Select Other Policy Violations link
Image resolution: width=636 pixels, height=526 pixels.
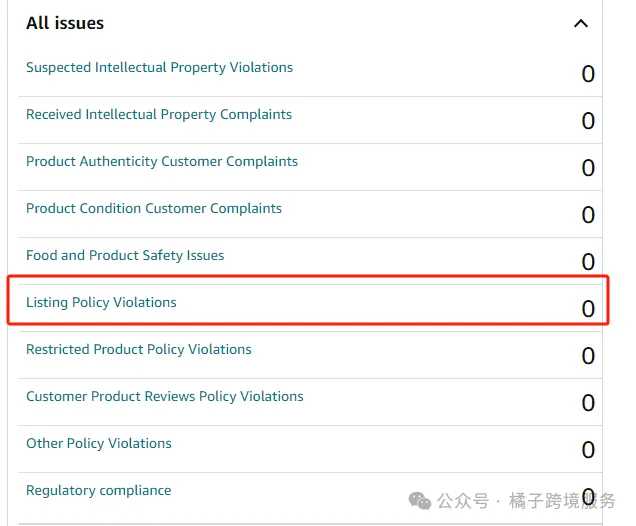[x=99, y=444]
